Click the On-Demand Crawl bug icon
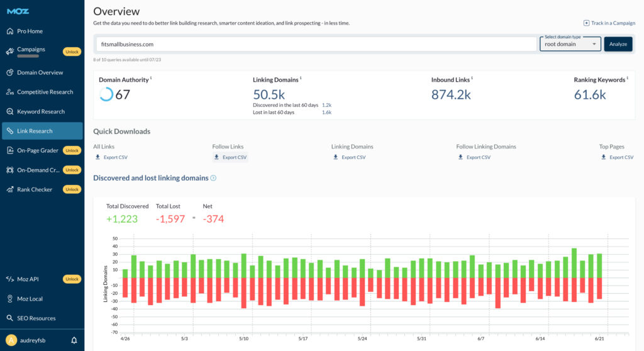The height and width of the screenshot is (351, 644). tap(10, 170)
